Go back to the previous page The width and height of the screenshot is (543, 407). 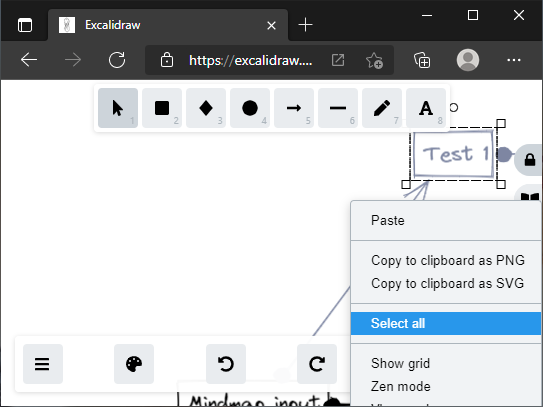coord(29,60)
